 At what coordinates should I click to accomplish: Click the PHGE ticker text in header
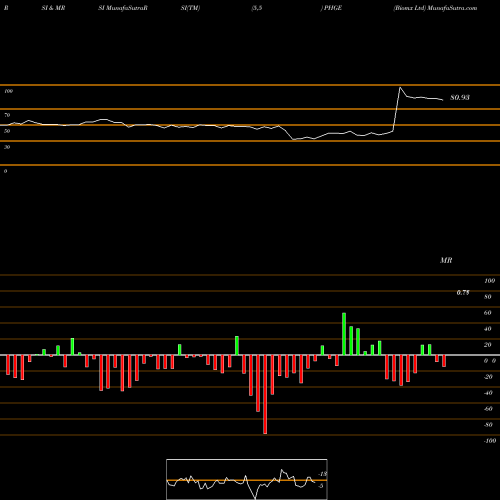pos(333,8)
